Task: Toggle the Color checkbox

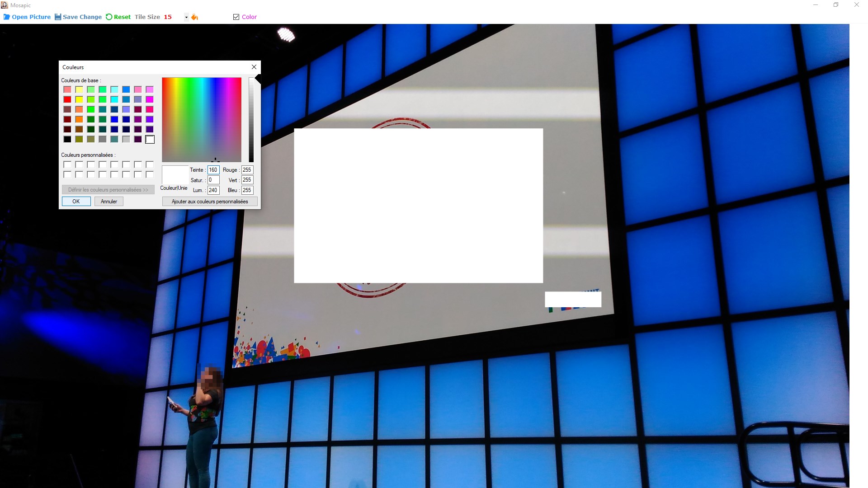Action: pos(236,17)
